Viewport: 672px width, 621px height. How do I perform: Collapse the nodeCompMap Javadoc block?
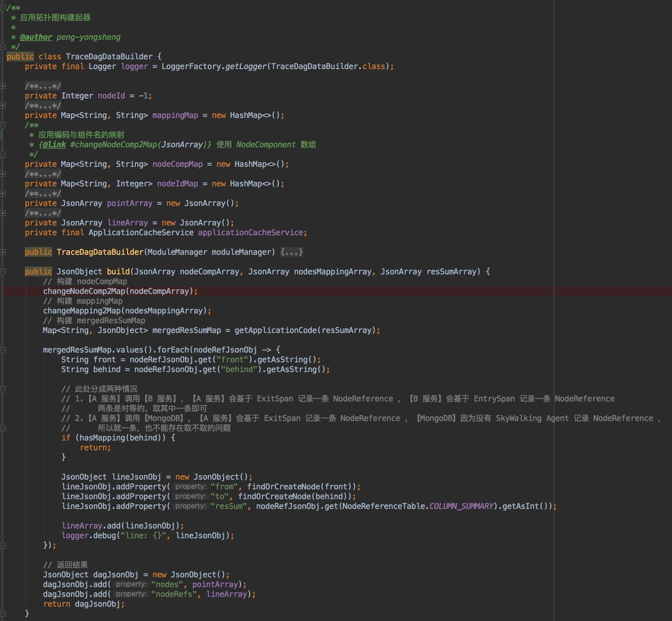[x=3, y=125]
